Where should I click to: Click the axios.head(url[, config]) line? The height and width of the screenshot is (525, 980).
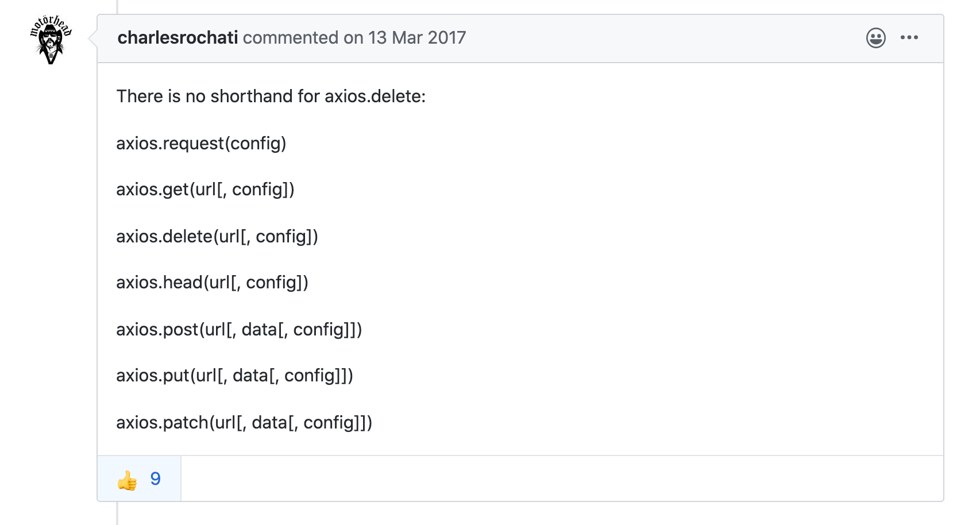click(213, 283)
